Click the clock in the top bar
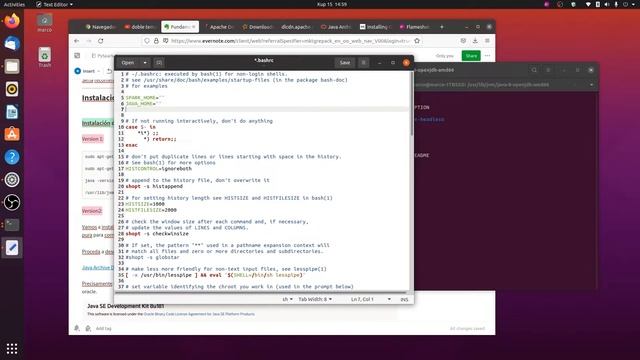 332,4
